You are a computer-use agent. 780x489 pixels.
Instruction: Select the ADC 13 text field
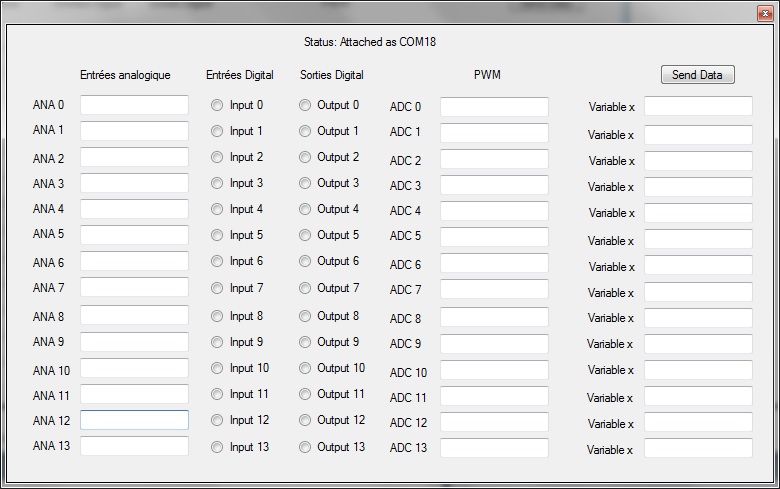[x=494, y=448]
